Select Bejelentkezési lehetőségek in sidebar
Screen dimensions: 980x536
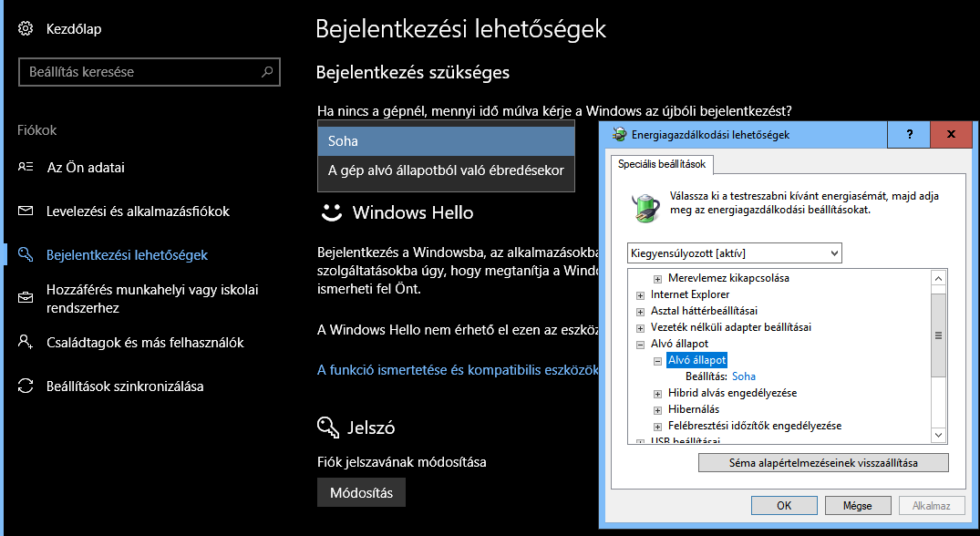pyautogui.click(x=127, y=255)
